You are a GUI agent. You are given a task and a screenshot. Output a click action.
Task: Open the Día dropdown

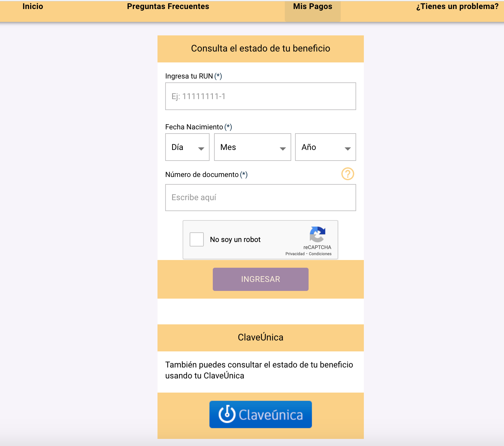point(187,147)
